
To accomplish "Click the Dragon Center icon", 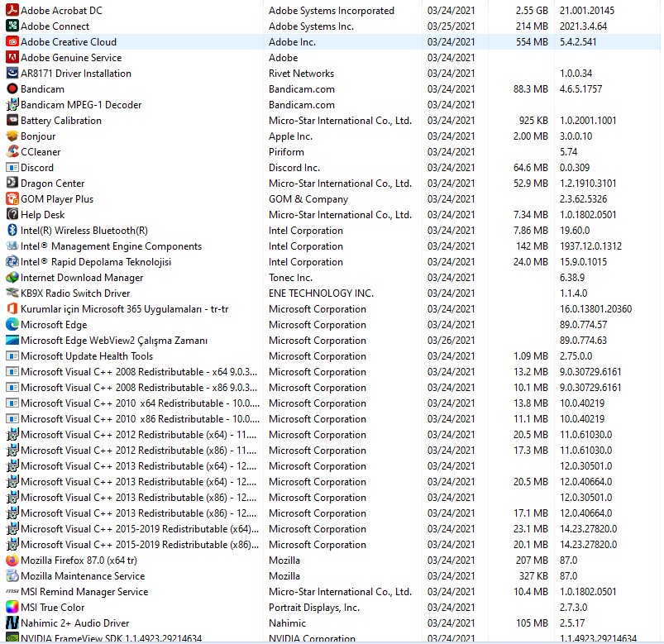I will [12, 183].
